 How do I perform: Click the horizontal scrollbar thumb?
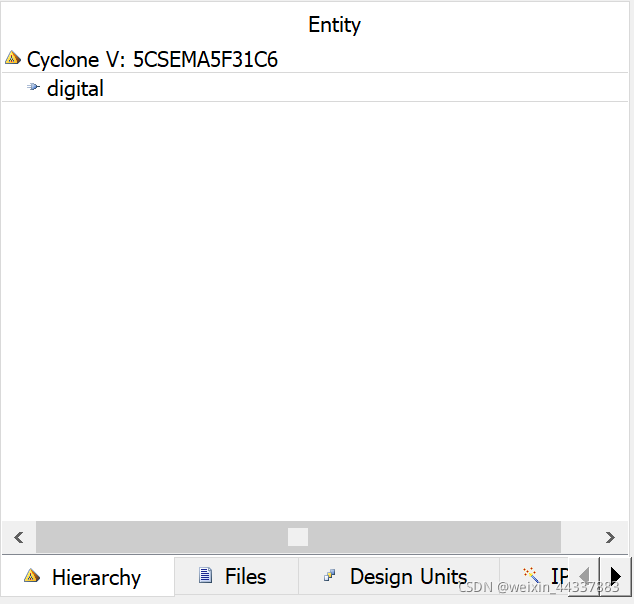[298, 537]
